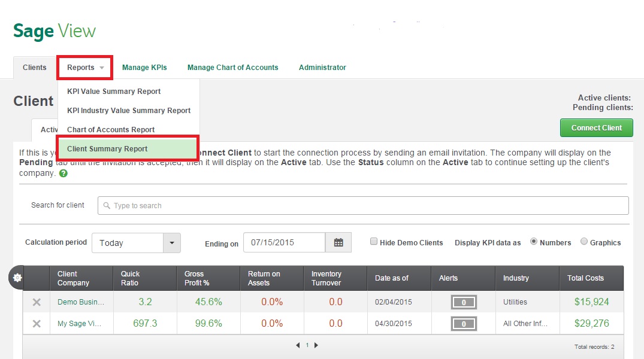Expand the Calculation period dropdown
The image size is (644, 359).
click(x=171, y=243)
